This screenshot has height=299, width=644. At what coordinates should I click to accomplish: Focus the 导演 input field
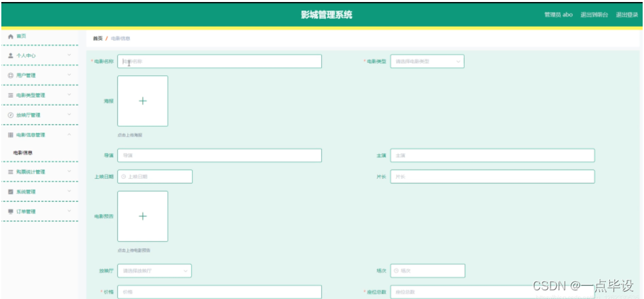tap(219, 156)
